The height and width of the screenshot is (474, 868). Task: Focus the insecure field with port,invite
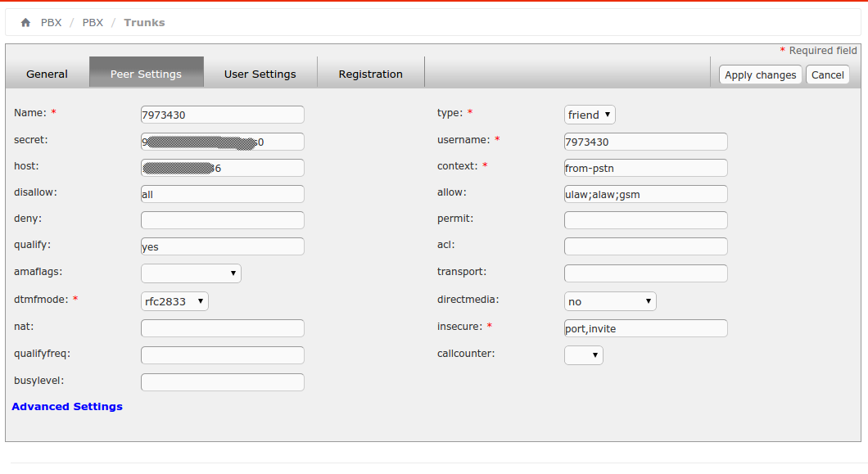pos(645,328)
